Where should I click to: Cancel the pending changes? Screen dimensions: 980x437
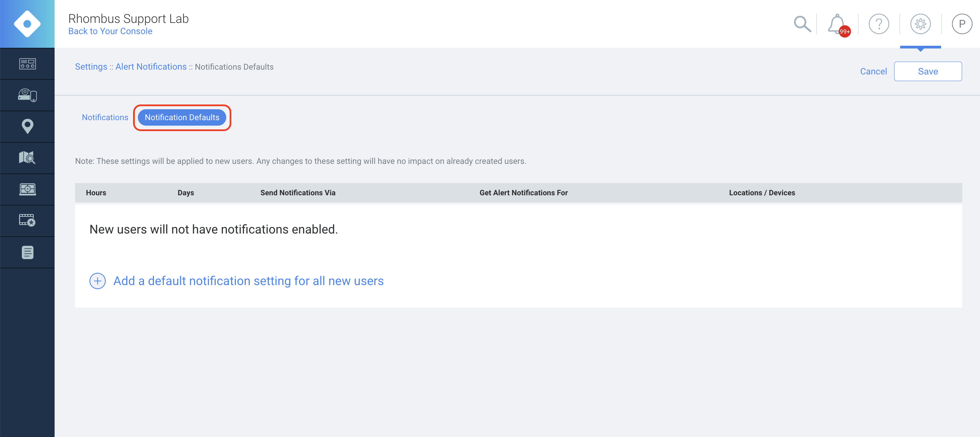873,71
